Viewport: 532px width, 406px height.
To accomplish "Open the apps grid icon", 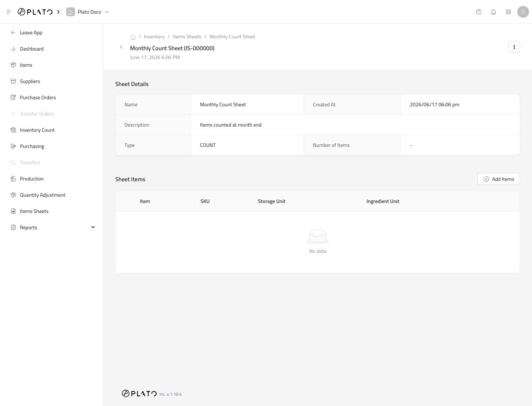I will (508, 12).
